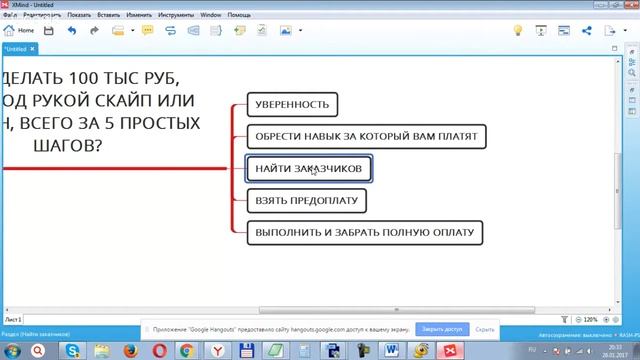Click the vertical scrollbar up arrow
Viewport: 640px width, 360px height.
coord(618,61)
